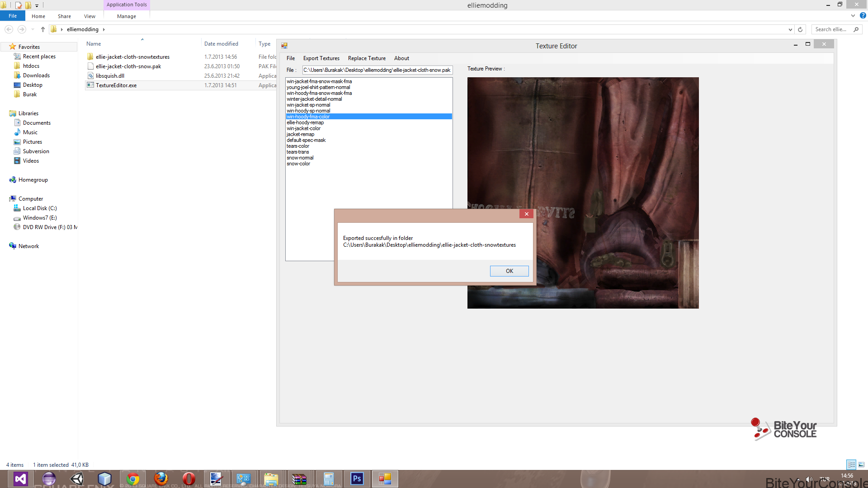This screenshot has width=868, height=488.
Task: Expand elliemodding breadcrumb arrow
Action: click(104, 29)
